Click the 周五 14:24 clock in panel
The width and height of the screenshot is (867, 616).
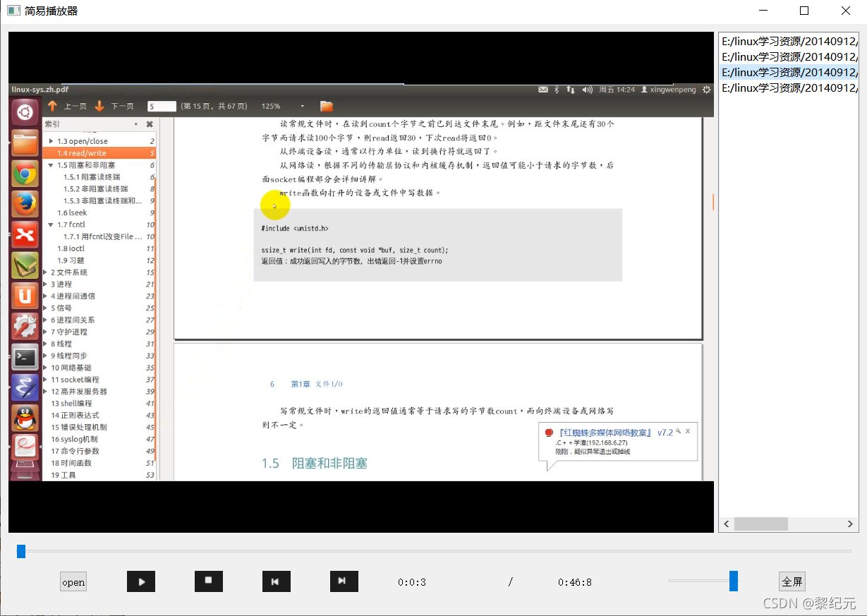(617, 90)
